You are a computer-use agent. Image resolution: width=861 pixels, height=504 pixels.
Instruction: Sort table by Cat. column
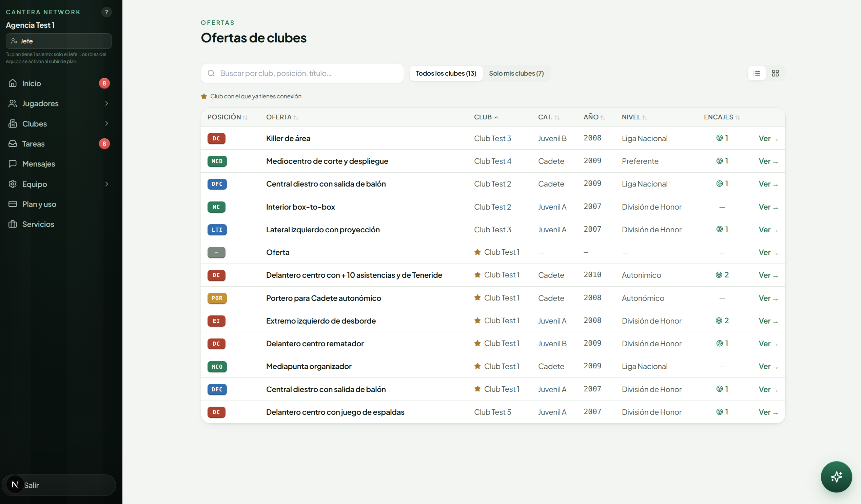[x=549, y=117]
